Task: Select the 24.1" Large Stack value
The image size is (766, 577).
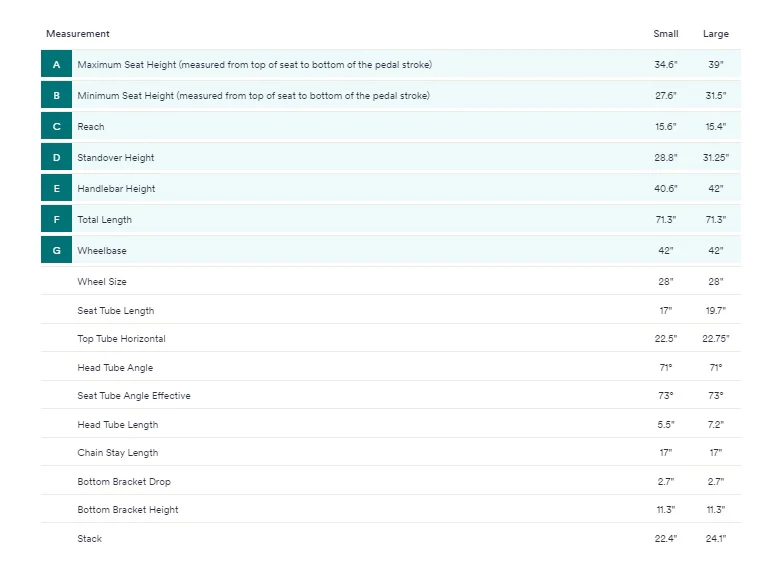Action: [715, 539]
